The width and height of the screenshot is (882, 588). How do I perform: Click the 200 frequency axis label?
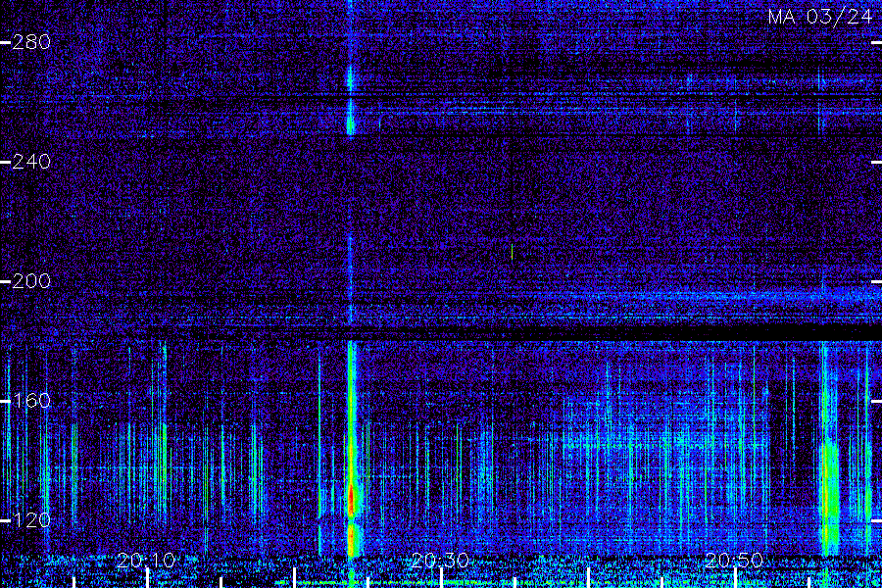[x=31, y=281]
